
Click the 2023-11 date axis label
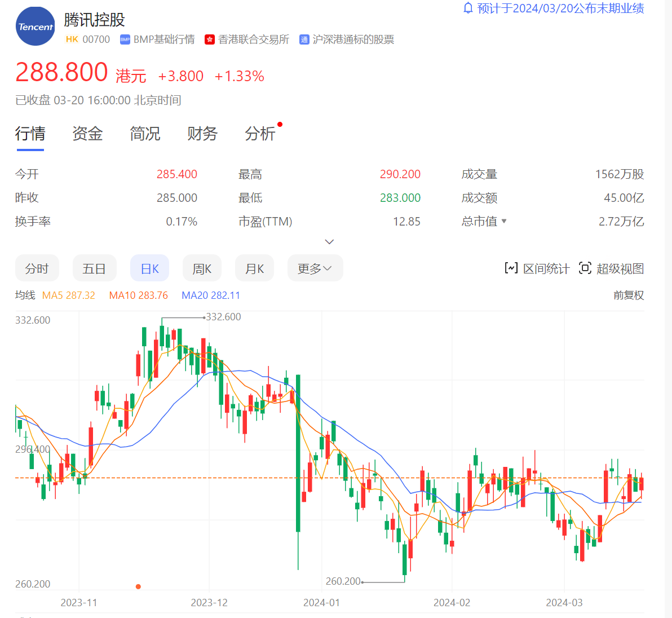[79, 603]
